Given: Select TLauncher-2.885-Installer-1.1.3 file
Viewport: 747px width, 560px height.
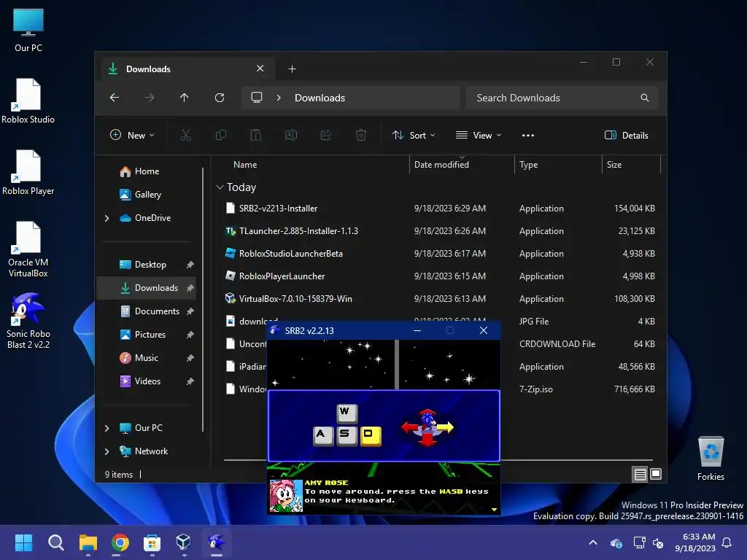Looking at the screenshot, I should coord(298,231).
